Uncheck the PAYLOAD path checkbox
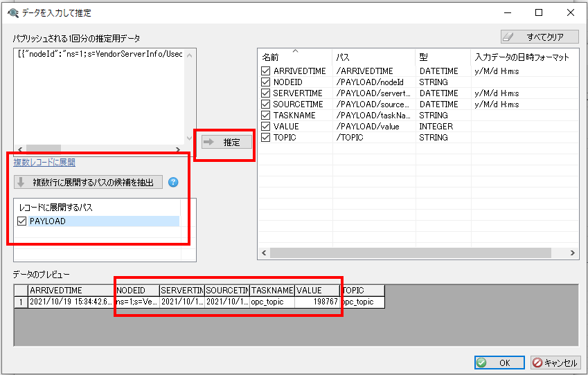This screenshot has width=588, height=375. point(21,221)
